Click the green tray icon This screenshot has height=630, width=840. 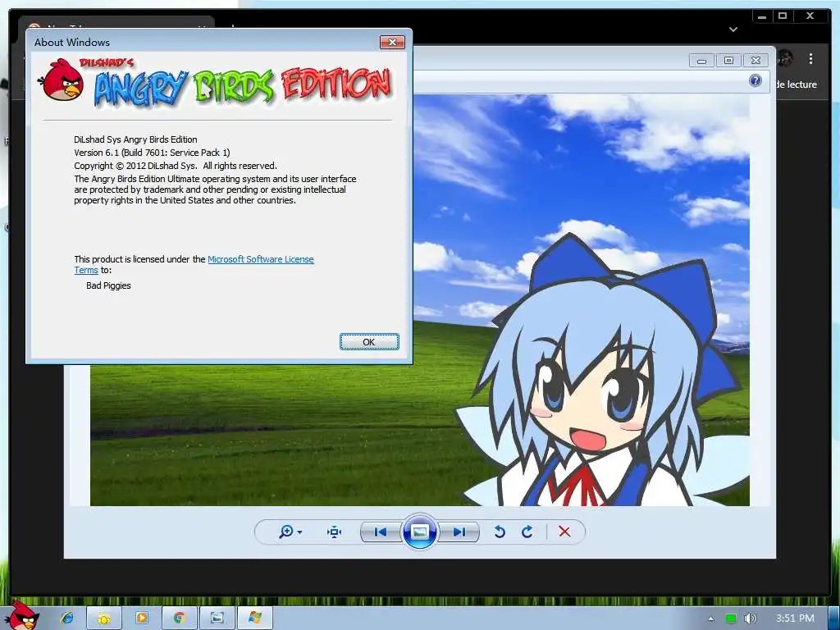tap(730, 619)
